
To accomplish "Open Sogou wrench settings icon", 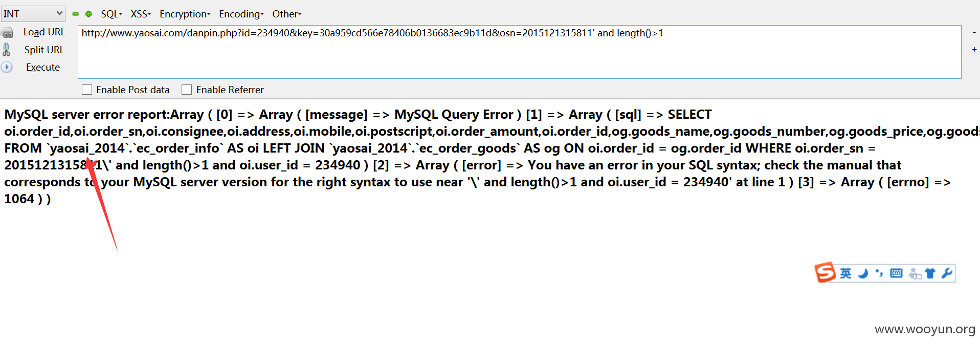I will tap(947, 273).
